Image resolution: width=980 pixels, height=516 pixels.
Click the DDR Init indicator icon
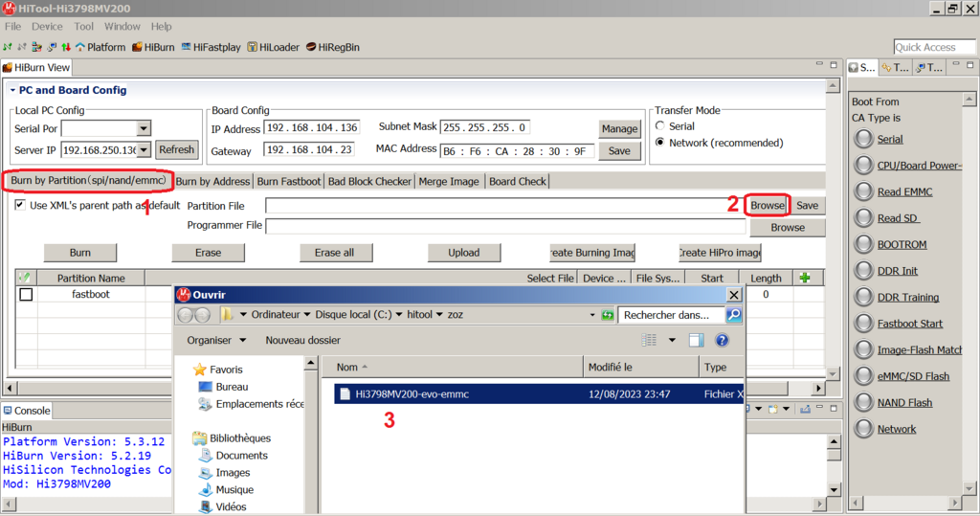pos(864,270)
